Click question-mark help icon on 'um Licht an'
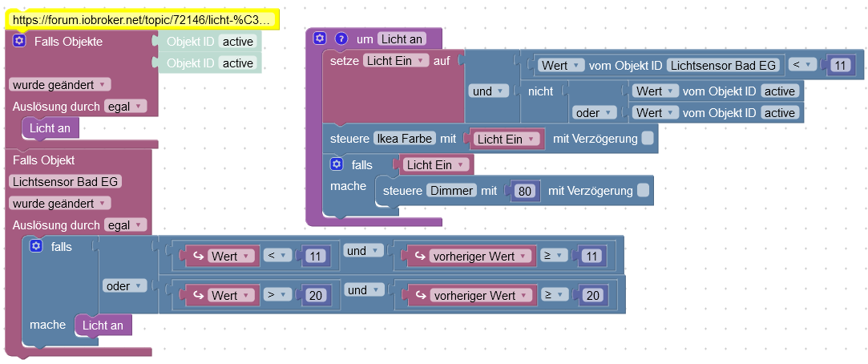This screenshot has height=364, width=868. click(341, 38)
